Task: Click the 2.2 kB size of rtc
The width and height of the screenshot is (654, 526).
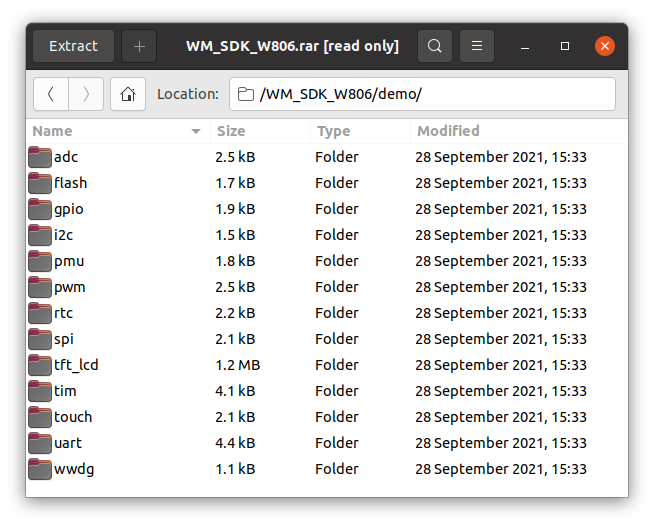Action: (235, 313)
